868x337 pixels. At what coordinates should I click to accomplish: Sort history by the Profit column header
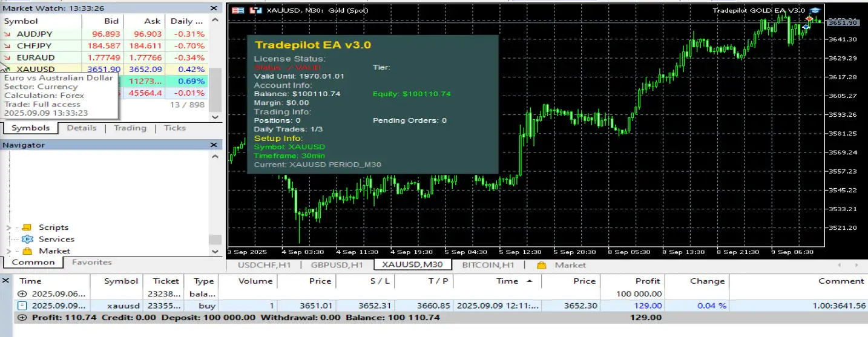[x=648, y=281]
